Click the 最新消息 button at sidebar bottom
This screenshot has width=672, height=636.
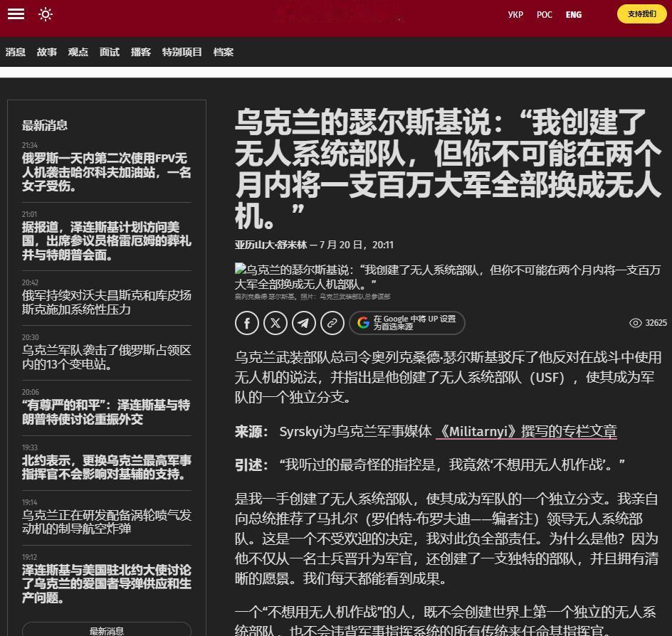[x=106, y=630]
